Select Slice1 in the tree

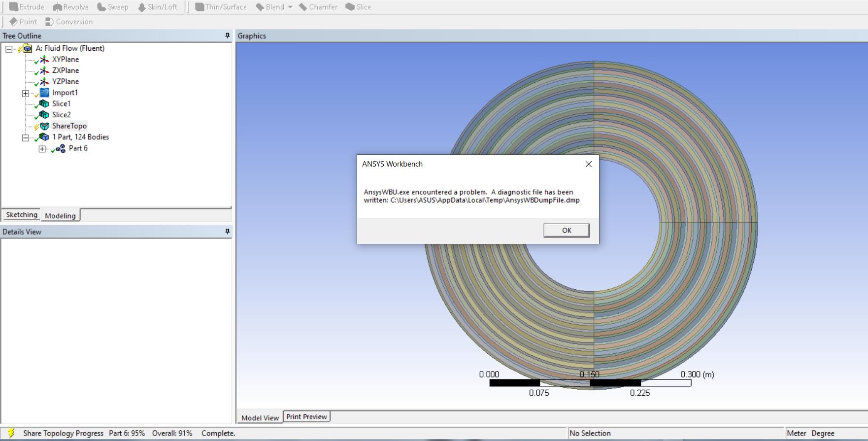click(x=62, y=103)
